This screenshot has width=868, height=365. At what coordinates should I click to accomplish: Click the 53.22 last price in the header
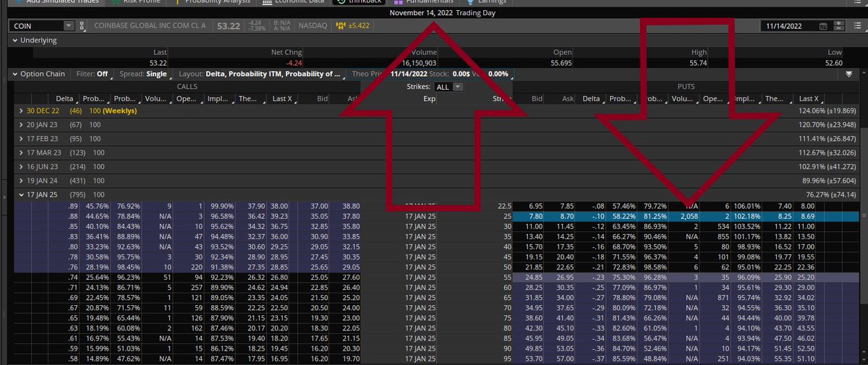[229, 26]
